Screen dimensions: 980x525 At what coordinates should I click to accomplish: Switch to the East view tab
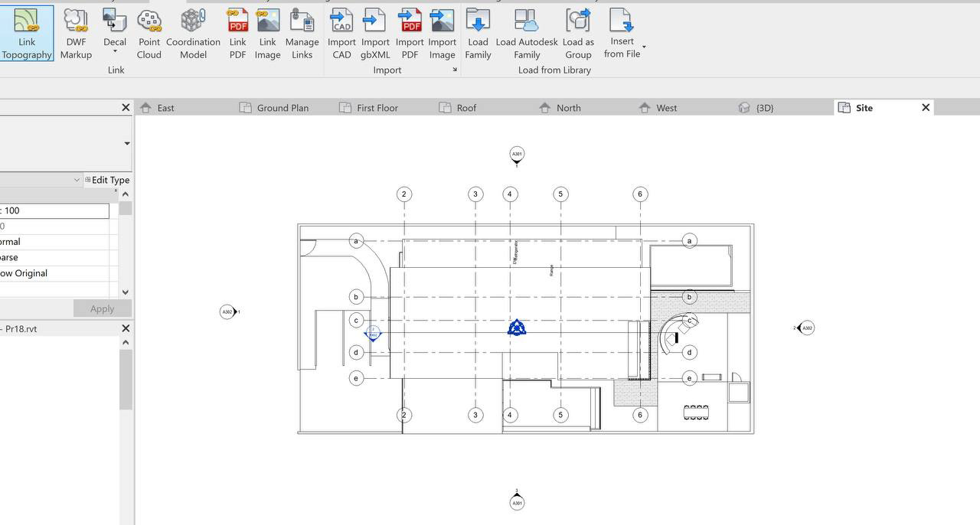(x=165, y=108)
